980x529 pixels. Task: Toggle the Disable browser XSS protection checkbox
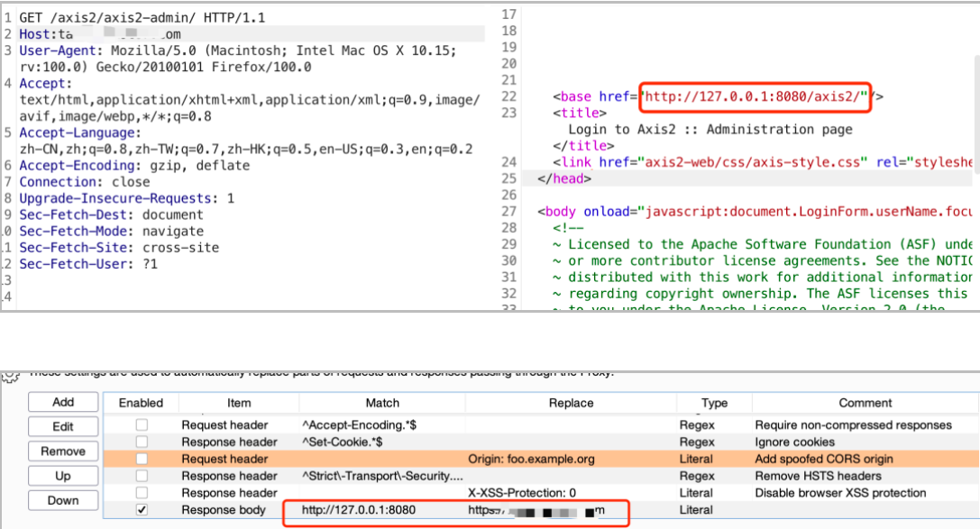[x=142, y=493]
